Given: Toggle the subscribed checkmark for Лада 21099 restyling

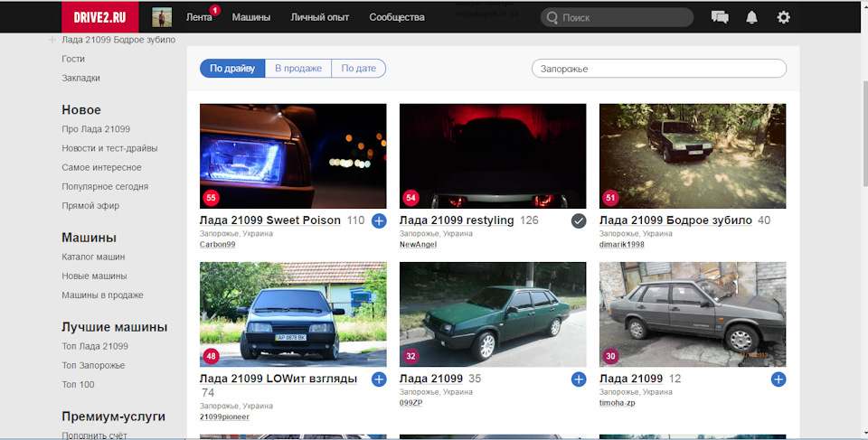Looking at the screenshot, I should point(579,220).
